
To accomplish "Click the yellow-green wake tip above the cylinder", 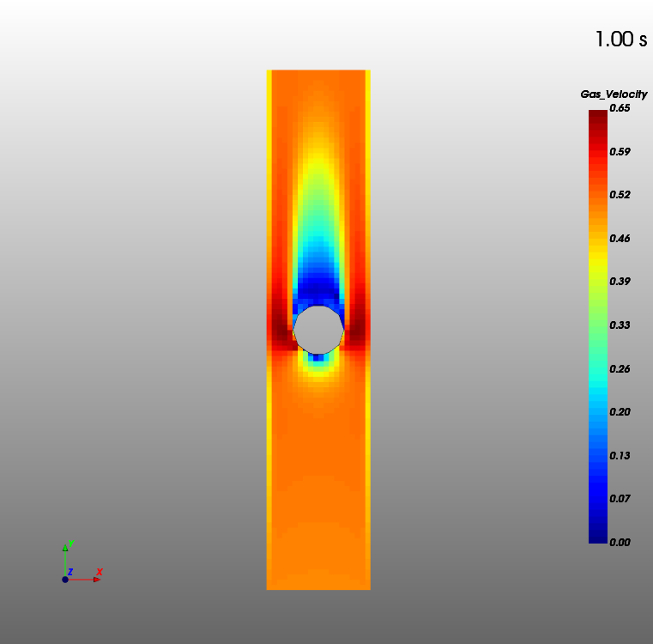I will (318, 163).
